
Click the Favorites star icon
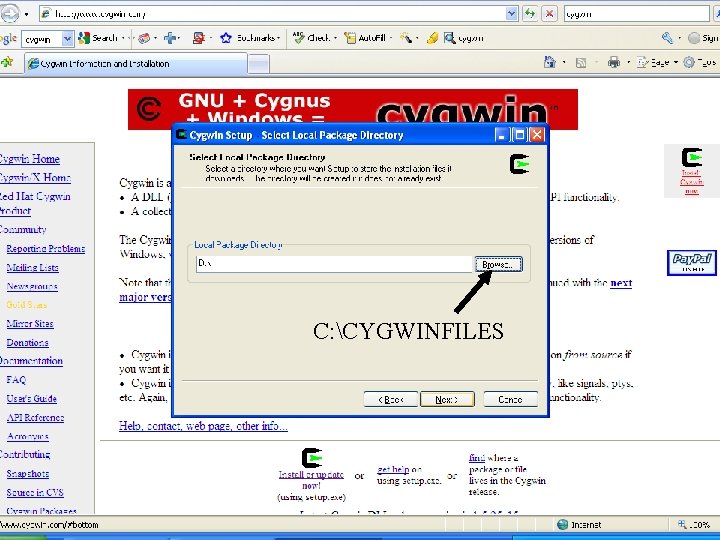(6, 62)
